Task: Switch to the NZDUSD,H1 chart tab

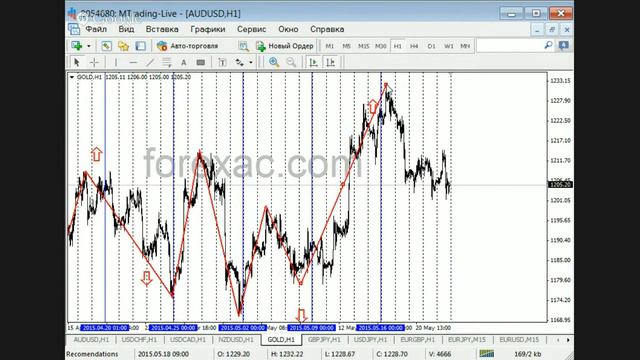Action: (236, 340)
